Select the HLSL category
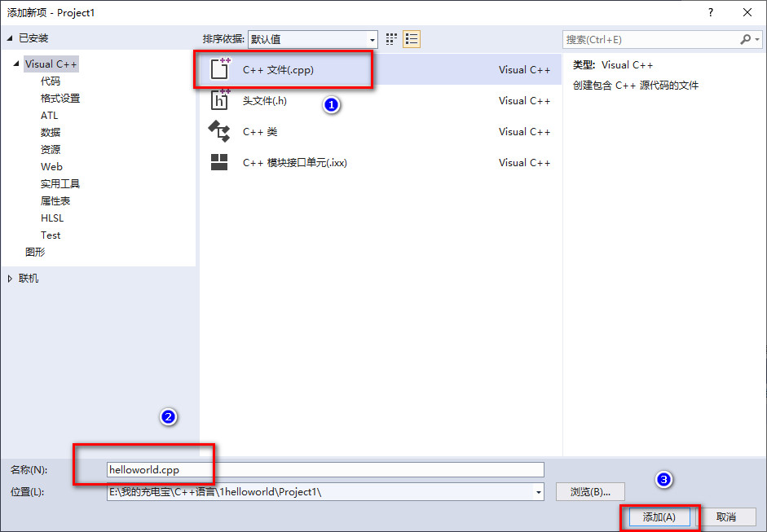This screenshot has height=532, width=767. tap(52, 218)
